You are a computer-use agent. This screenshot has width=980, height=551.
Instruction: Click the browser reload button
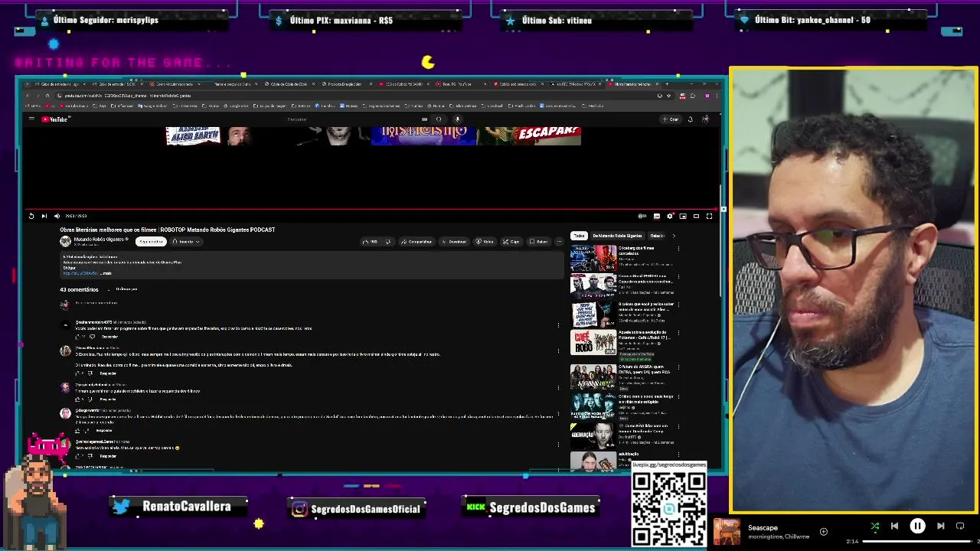[x=47, y=96]
